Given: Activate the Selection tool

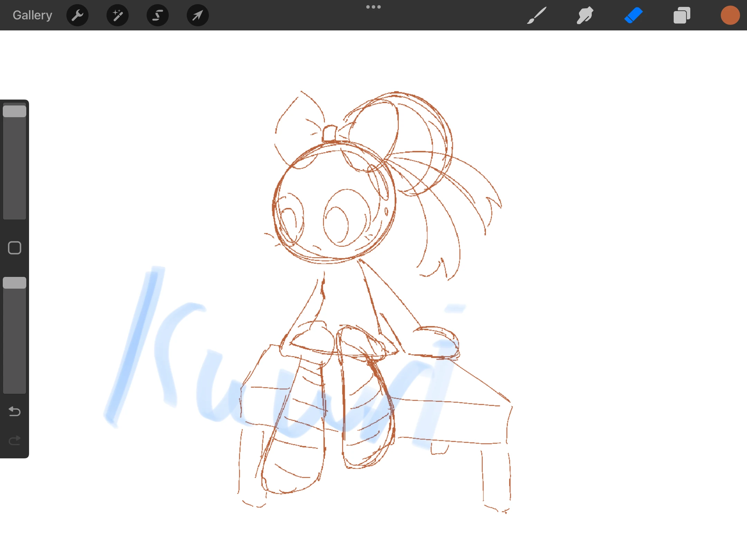Looking at the screenshot, I should pyautogui.click(x=157, y=15).
